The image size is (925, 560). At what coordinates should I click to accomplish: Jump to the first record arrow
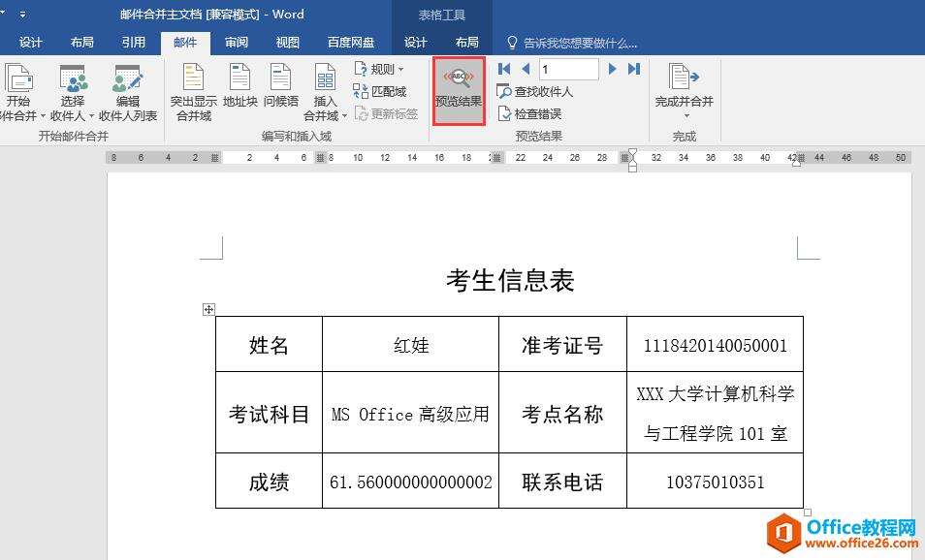[502, 69]
